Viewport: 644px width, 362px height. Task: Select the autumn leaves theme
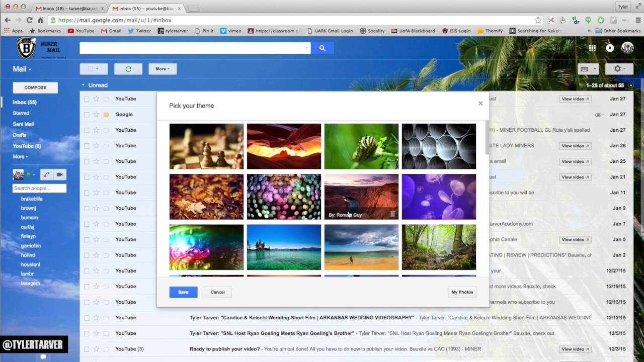[x=206, y=197]
